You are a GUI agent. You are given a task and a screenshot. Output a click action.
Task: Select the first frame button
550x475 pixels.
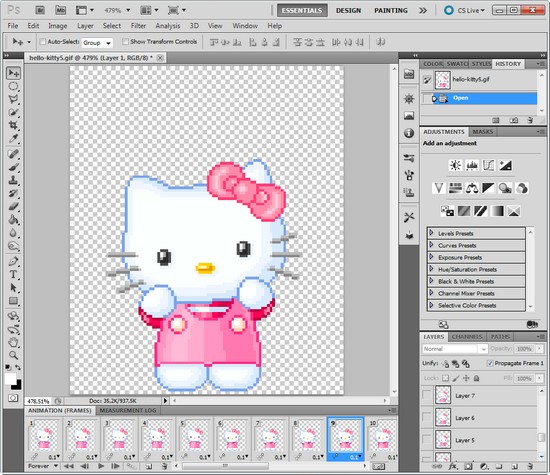(x=69, y=466)
